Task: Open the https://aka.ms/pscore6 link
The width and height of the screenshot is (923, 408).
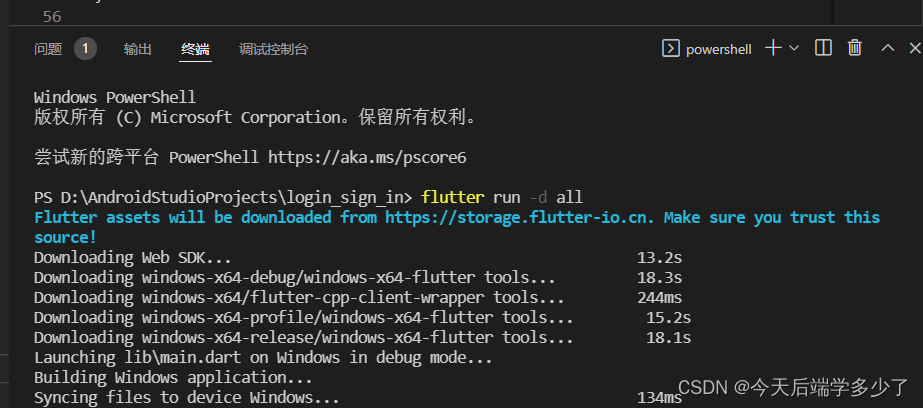Action: click(x=367, y=157)
